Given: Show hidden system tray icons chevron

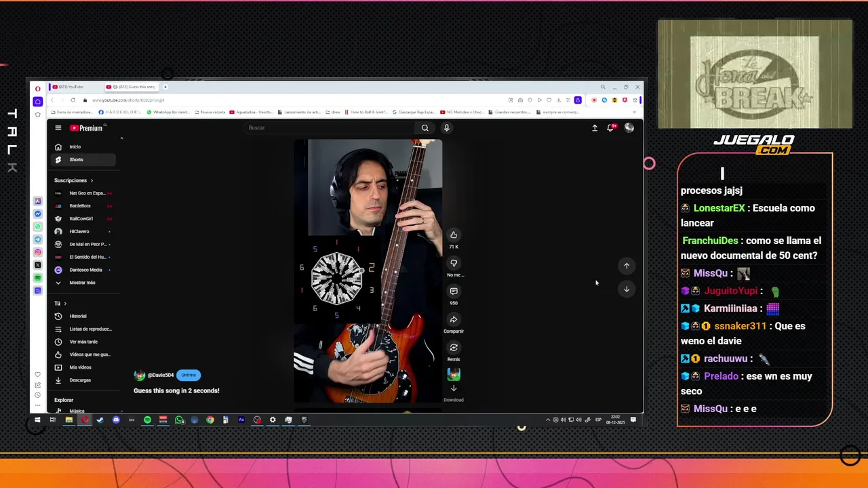Looking at the screenshot, I should (x=548, y=420).
